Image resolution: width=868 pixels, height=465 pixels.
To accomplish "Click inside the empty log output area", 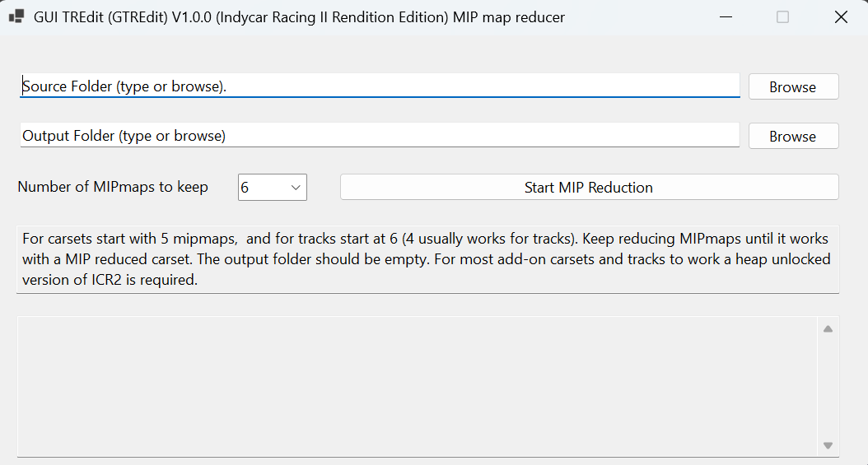I will 418,387.
